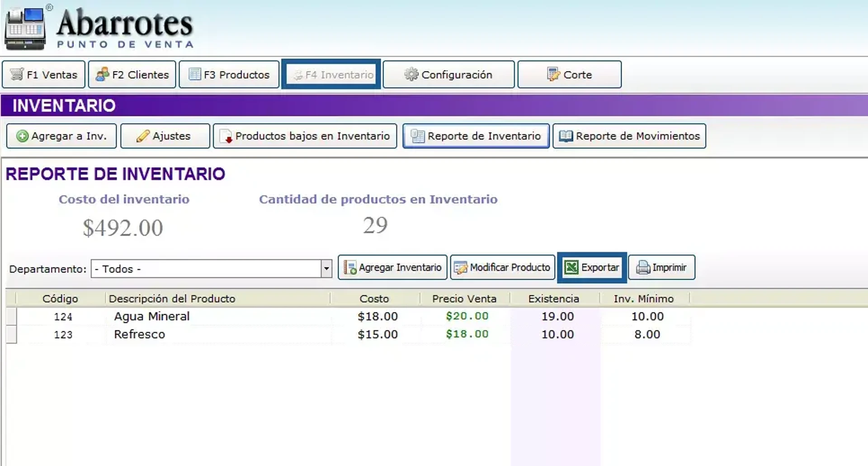Screen dimensions: 868x466
Task: Click Modificar Producto button
Action: click(x=502, y=268)
